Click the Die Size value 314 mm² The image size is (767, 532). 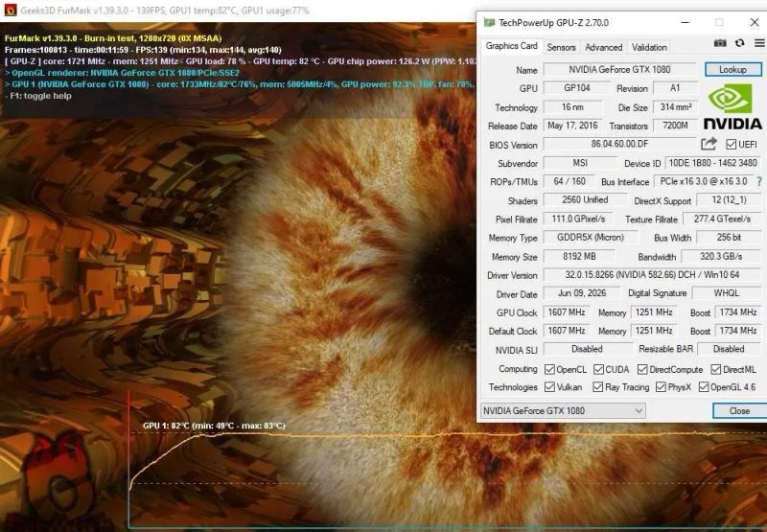click(675, 107)
